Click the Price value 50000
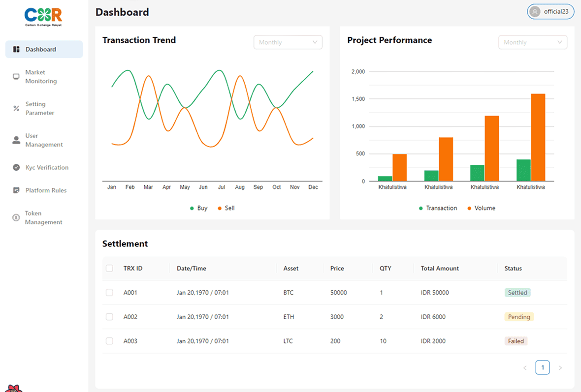 [339, 293]
